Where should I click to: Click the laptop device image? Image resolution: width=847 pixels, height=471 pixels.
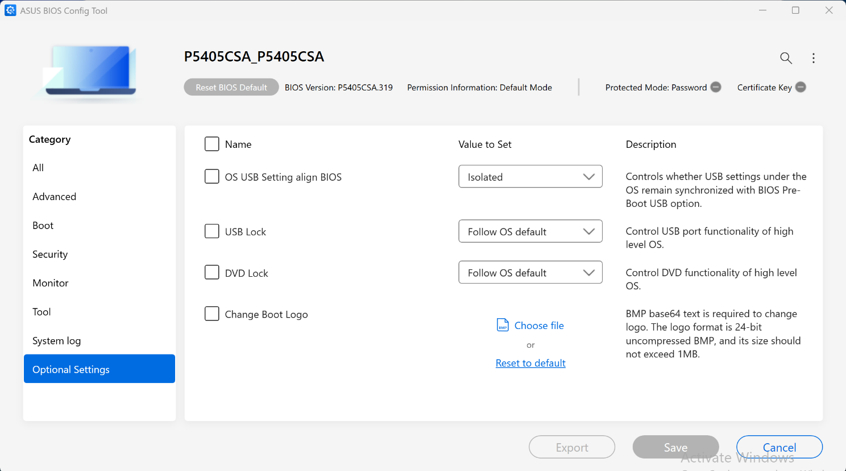point(90,71)
